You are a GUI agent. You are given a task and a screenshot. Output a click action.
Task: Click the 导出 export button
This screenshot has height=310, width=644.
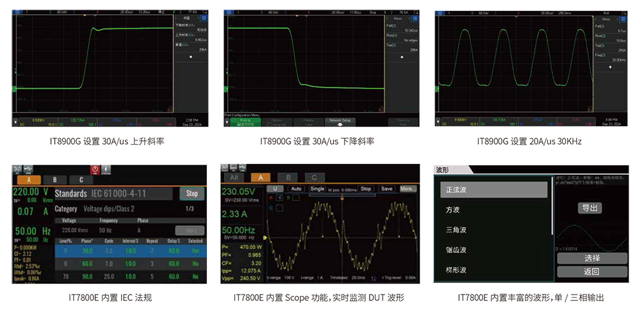[590, 208]
